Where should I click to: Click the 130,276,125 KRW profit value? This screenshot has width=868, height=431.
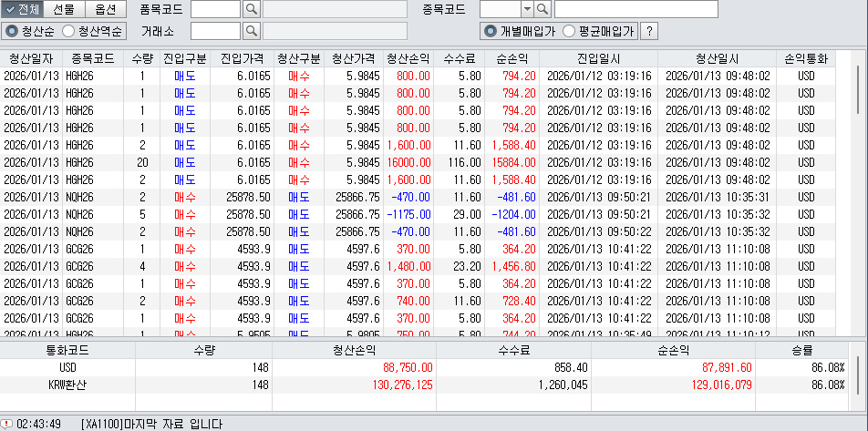click(401, 385)
